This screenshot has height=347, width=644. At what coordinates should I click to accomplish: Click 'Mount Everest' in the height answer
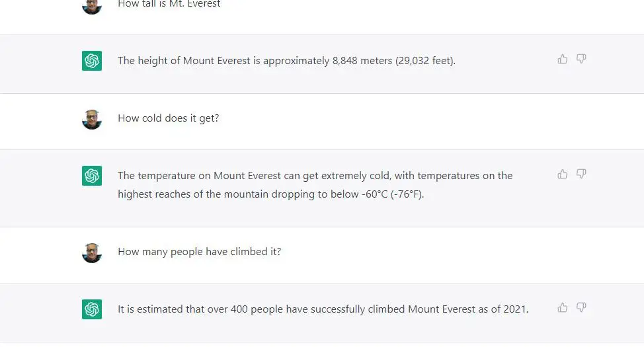click(x=216, y=61)
